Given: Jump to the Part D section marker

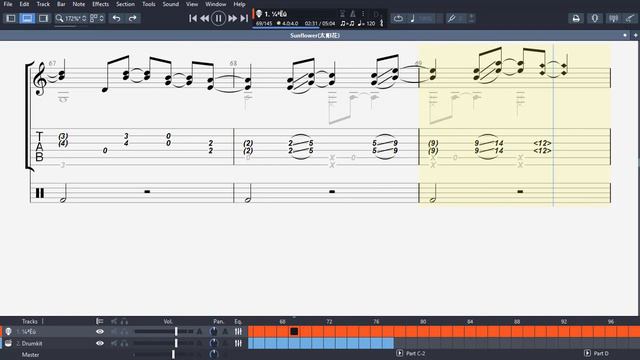Looking at the screenshot, I should click(596, 353).
